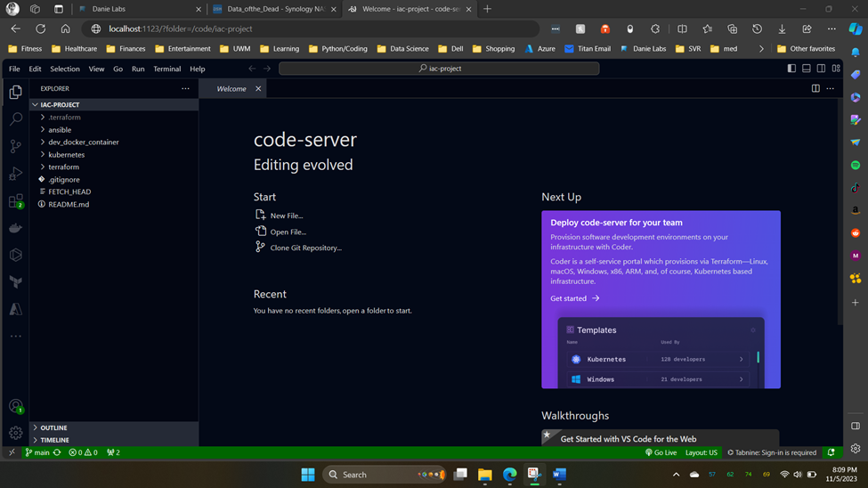Click the forwarded ports status indicator
Viewport: 868px width, 488px height.
pyautogui.click(x=113, y=452)
